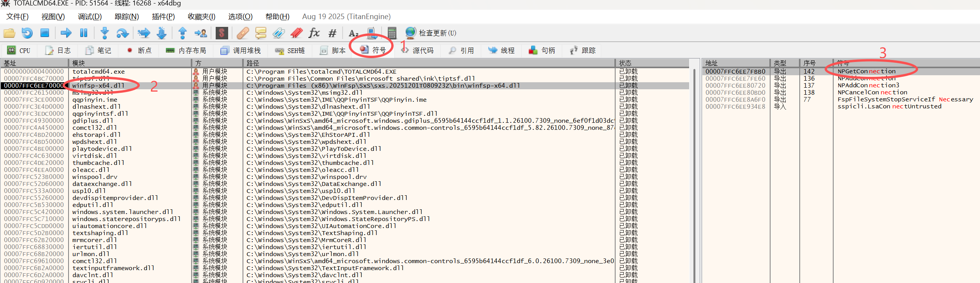Sort by the 状态 column header
980x283 pixels.
coord(653,63)
